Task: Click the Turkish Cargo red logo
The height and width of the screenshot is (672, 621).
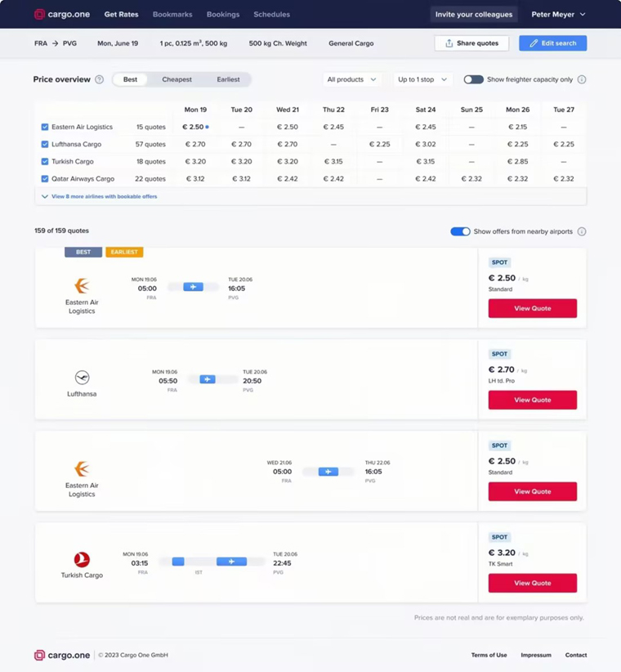Action: (82, 560)
